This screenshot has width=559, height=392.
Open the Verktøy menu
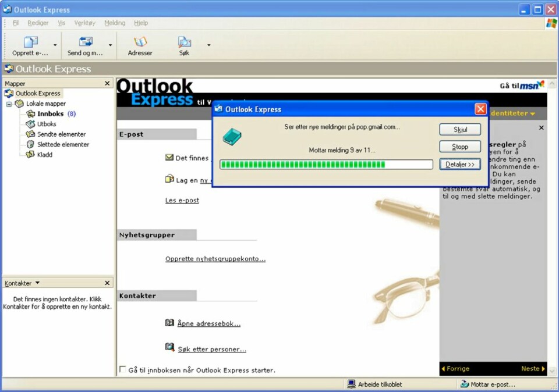[x=85, y=23]
